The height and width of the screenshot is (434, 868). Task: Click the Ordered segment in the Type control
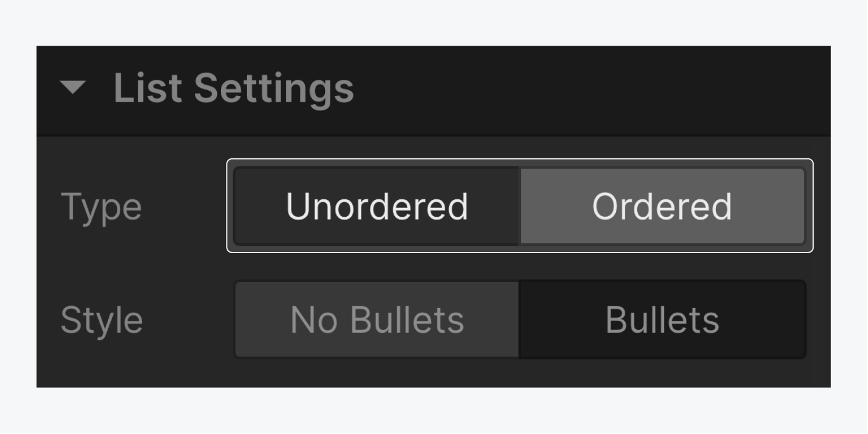click(x=663, y=206)
